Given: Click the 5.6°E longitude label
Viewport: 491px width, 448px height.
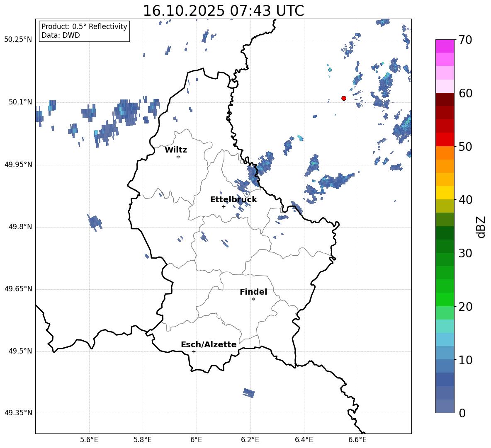Looking at the screenshot, I should [x=89, y=440].
